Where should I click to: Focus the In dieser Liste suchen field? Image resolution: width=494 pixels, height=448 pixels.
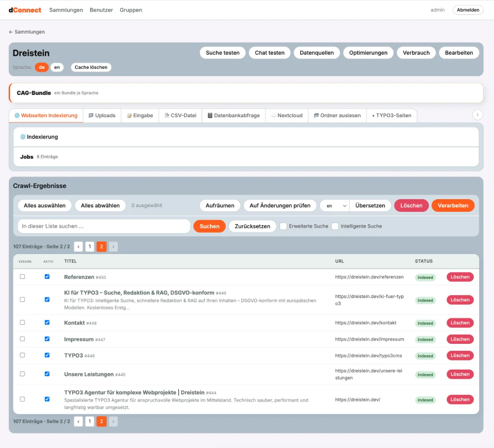(x=104, y=226)
